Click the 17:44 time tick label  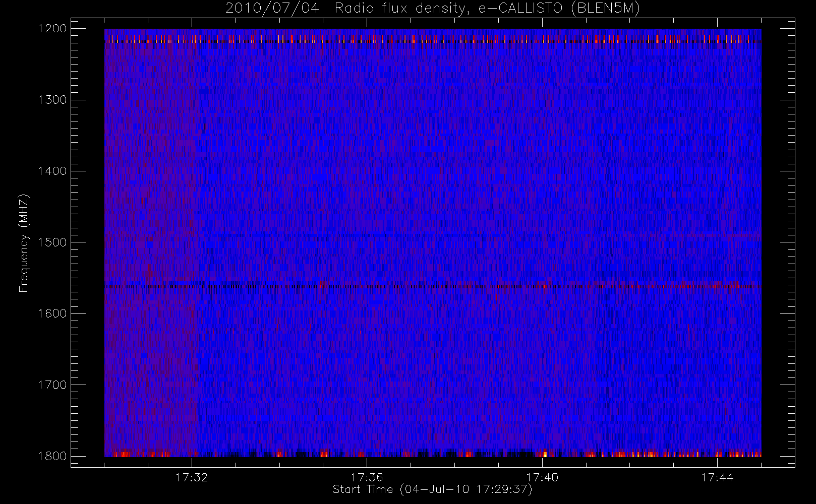click(x=717, y=477)
